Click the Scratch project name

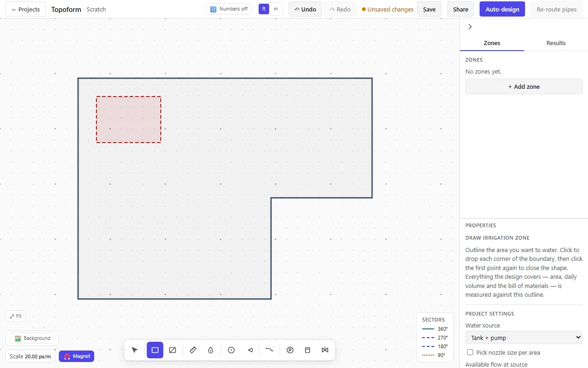click(96, 9)
